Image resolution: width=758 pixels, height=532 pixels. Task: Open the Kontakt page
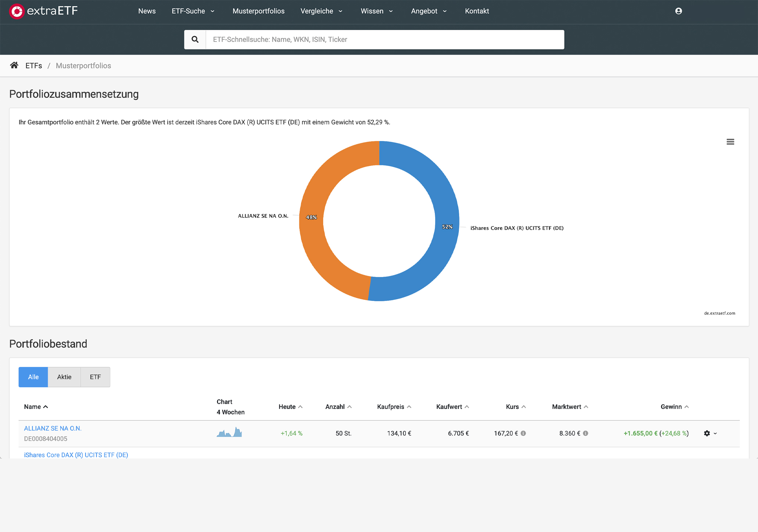[x=477, y=11]
